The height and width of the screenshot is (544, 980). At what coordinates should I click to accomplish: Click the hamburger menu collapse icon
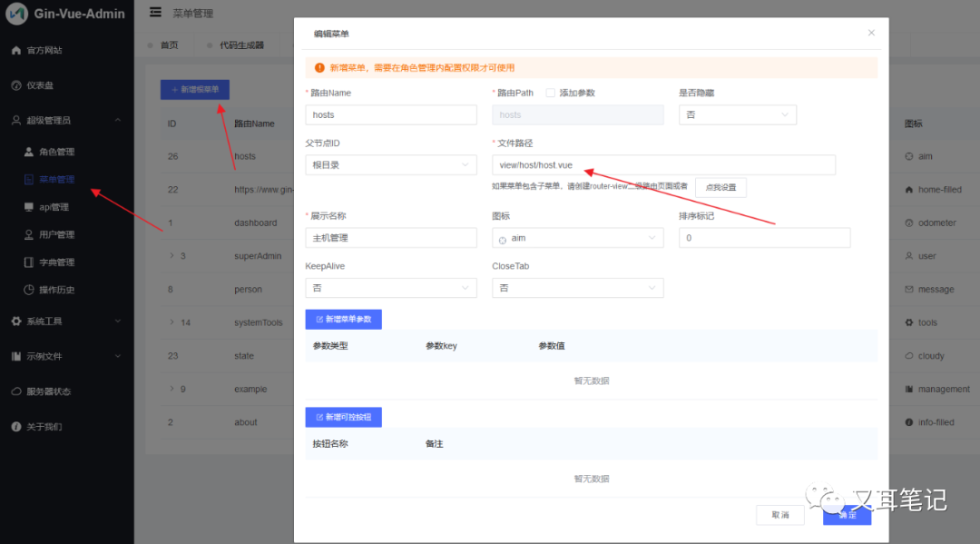point(155,13)
